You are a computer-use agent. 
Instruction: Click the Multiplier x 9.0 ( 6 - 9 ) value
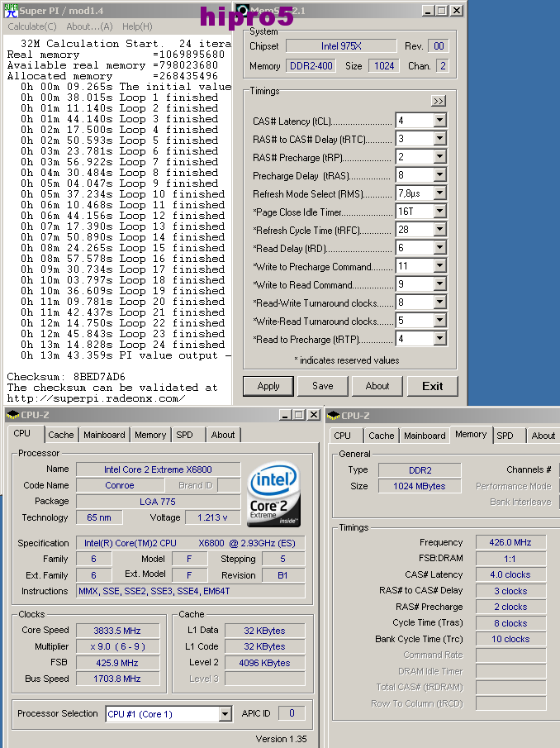(117, 646)
